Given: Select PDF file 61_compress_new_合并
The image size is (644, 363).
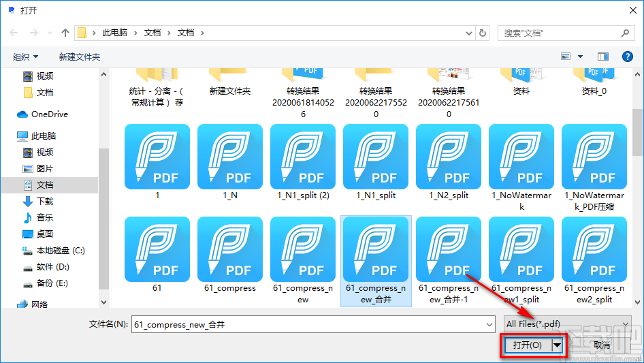Looking at the screenshot, I should tap(376, 261).
